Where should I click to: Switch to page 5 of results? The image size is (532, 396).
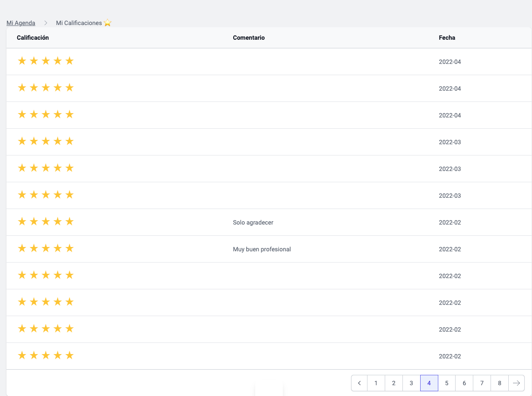tap(447, 383)
